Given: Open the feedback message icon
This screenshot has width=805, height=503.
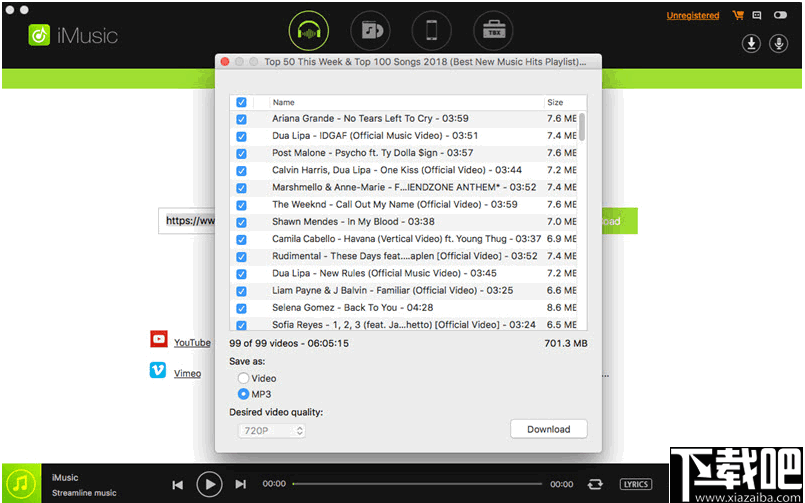Looking at the screenshot, I should pyautogui.click(x=757, y=15).
